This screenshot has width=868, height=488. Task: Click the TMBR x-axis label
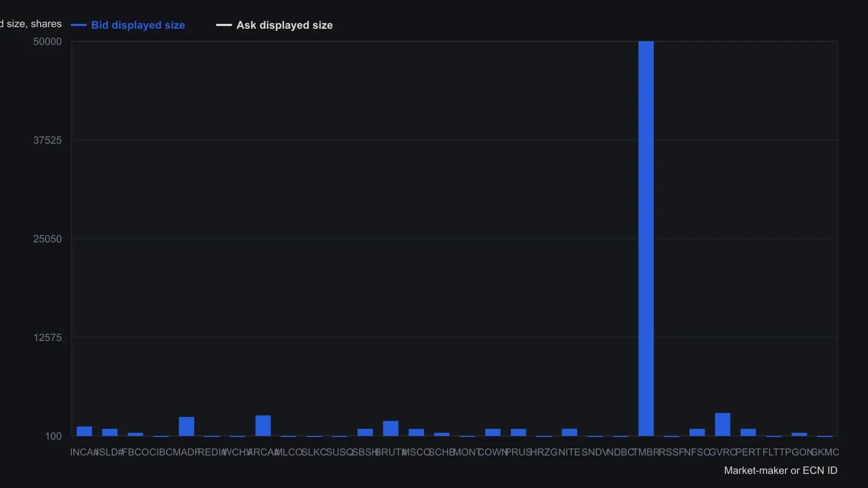646,452
